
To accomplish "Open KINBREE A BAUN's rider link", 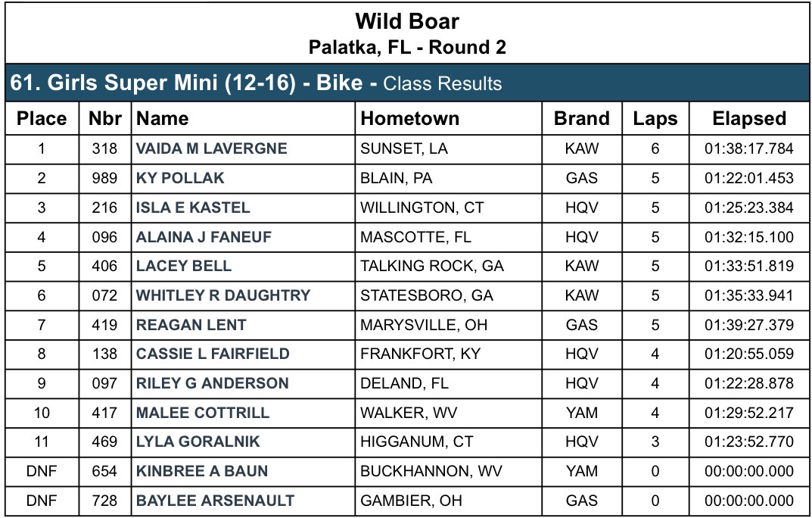I will pyautogui.click(x=201, y=471).
